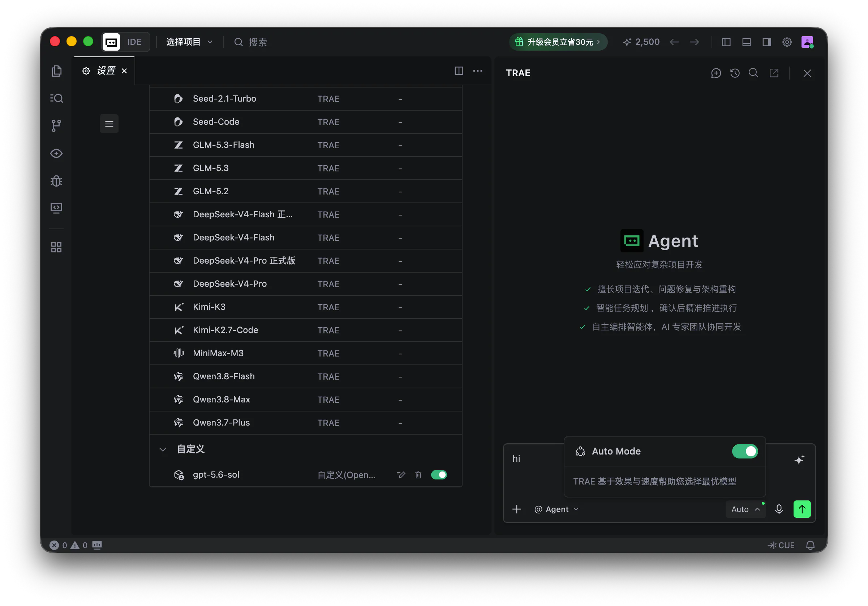Toggle the primary left sidebar layout
Image resolution: width=868 pixels, height=606 pixels.
point(726,42)
